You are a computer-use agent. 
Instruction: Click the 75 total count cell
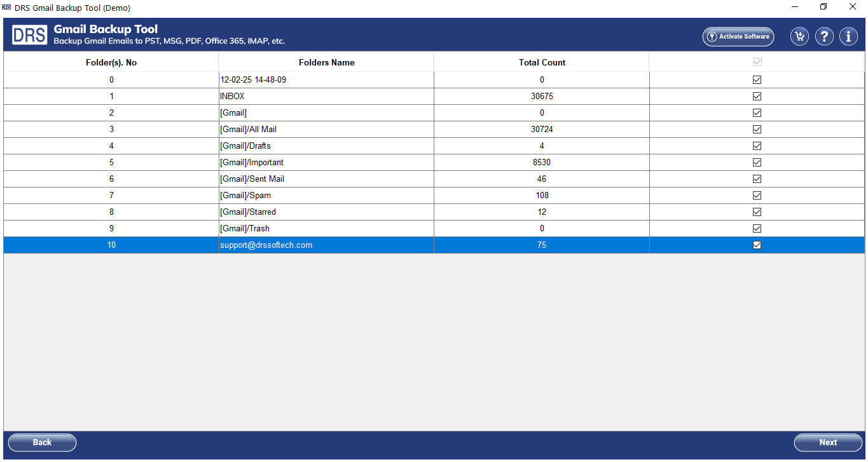click(542, 245)
